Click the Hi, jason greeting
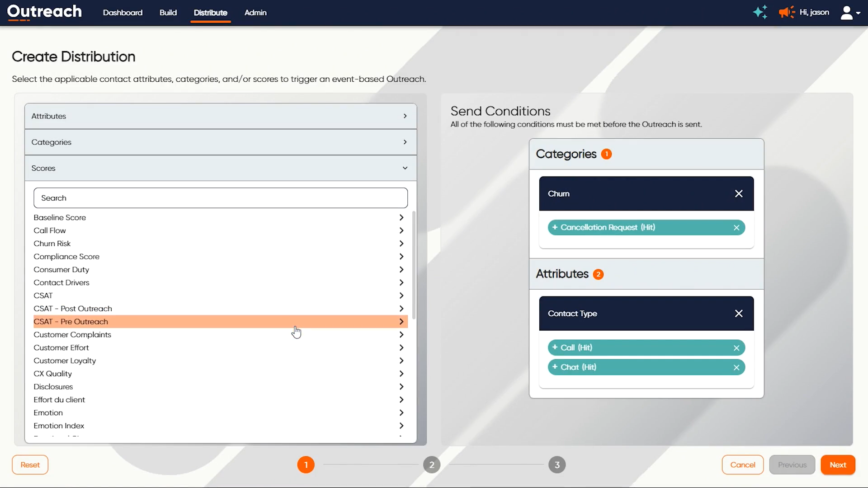 [x=814, y=12]
